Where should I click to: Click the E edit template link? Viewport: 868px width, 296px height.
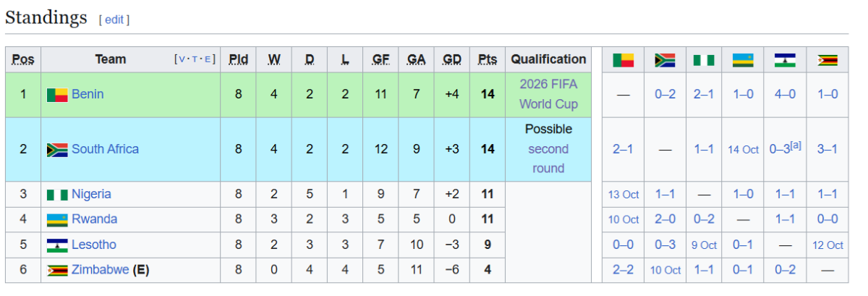[210, 60]
